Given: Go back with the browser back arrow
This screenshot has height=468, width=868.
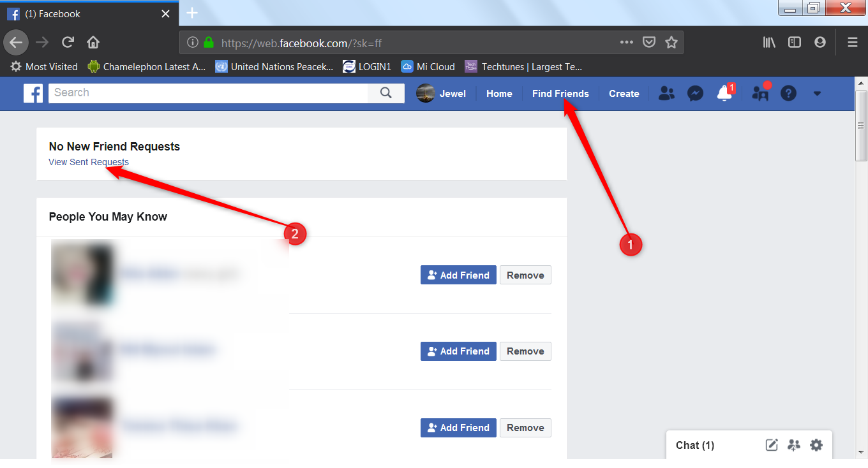Looking at the screenshot, I should [16, 43].
